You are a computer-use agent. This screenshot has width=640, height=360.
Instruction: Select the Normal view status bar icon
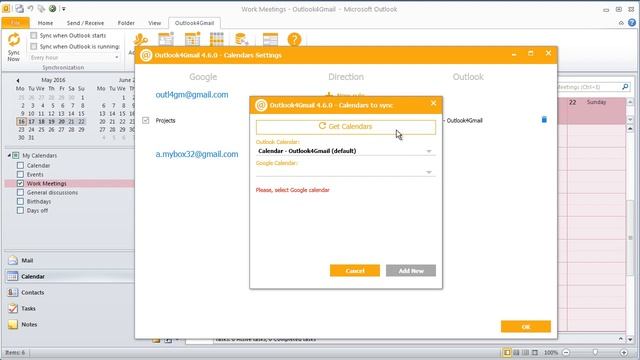tap(507, 352)
